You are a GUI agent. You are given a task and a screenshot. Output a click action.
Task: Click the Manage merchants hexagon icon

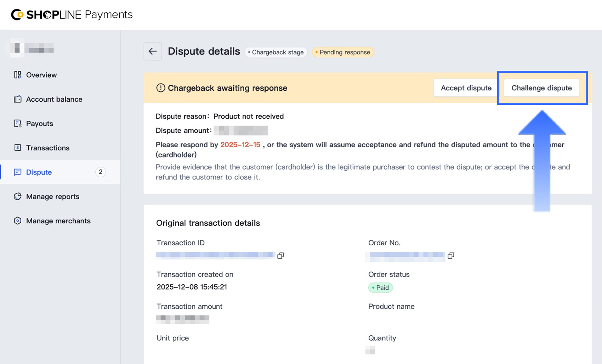point(17,221)
